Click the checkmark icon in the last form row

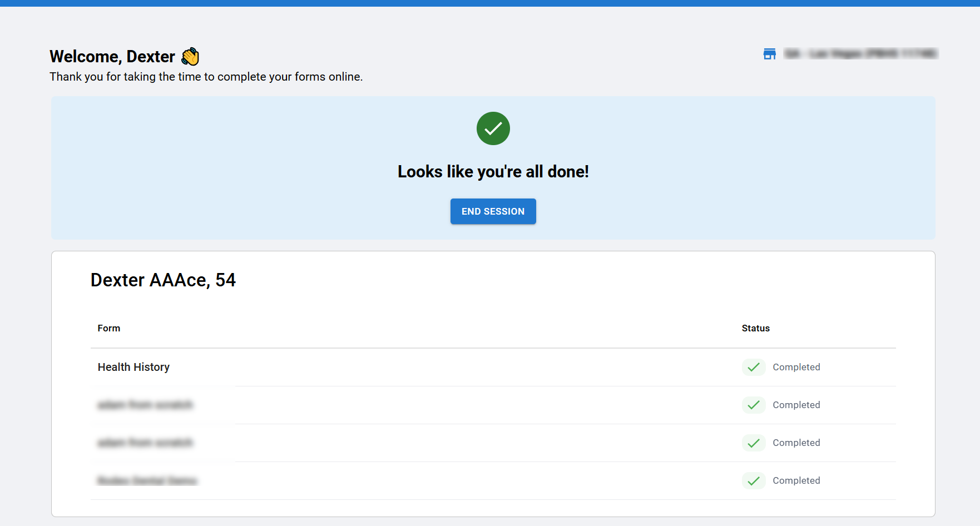point(753,480)
